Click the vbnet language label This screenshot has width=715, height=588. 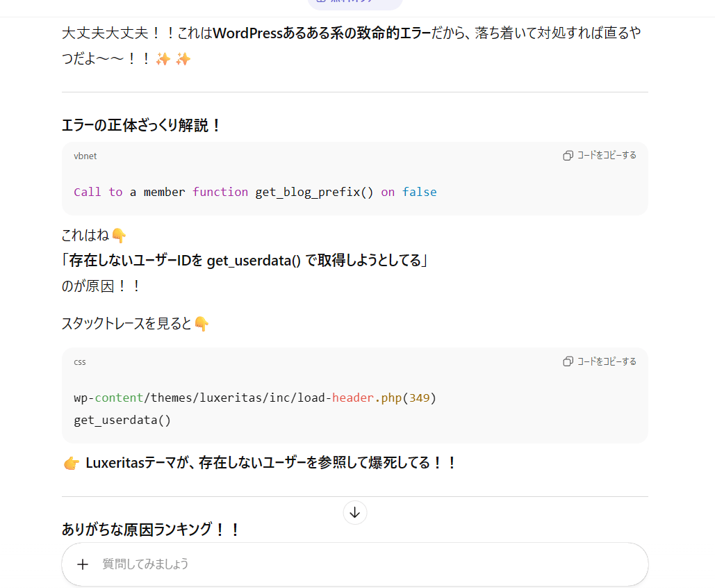click(85, 156)
